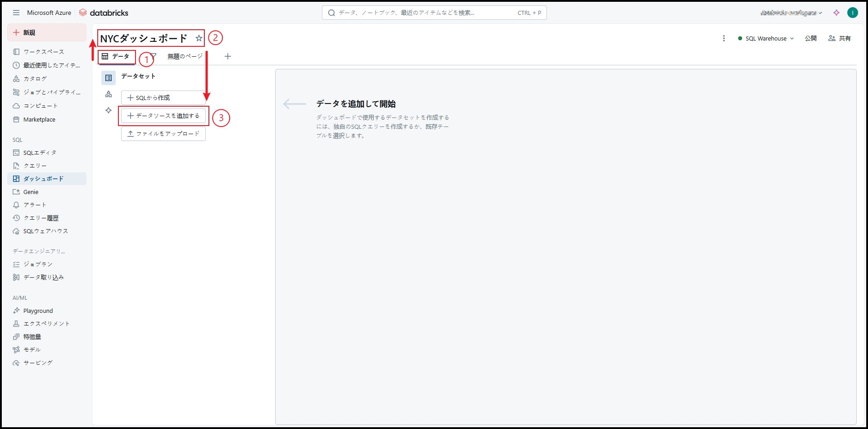Click the Databricks logo

point(104,13)
